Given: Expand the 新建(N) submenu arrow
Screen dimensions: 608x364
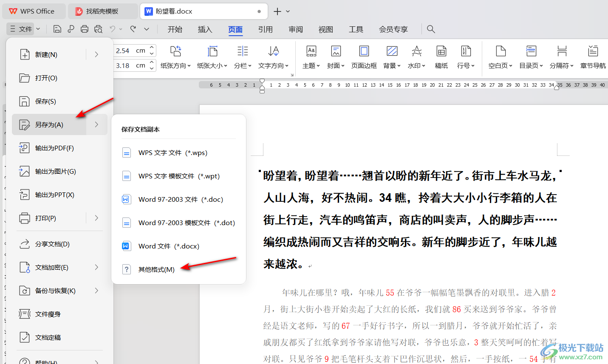Looking at the screenshot, I should [97, 54].
